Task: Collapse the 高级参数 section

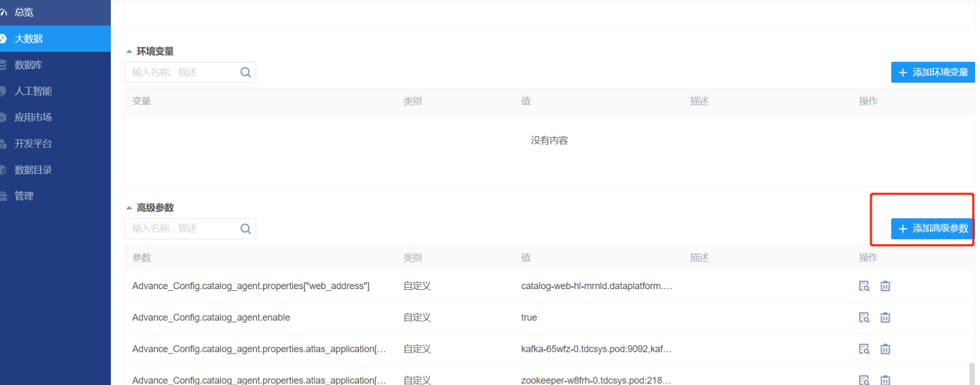Action: pyautogui.click(x=129, y=208)
